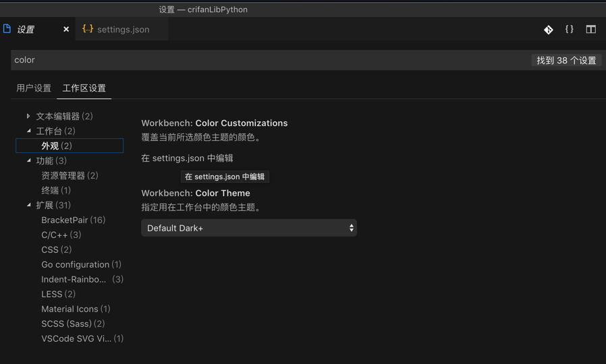Click the braces icon on settings.json tab
Viewport: 606px width, 364px height.
pos(88,29)
